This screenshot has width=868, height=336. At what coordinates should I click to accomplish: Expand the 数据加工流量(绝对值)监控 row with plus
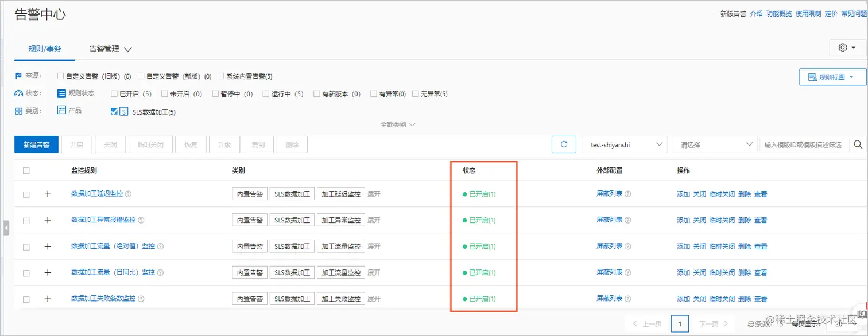coord(48,247)
